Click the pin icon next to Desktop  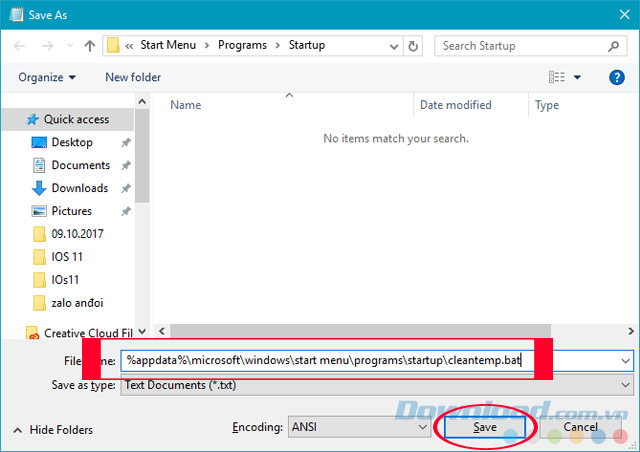click(126, 143)
